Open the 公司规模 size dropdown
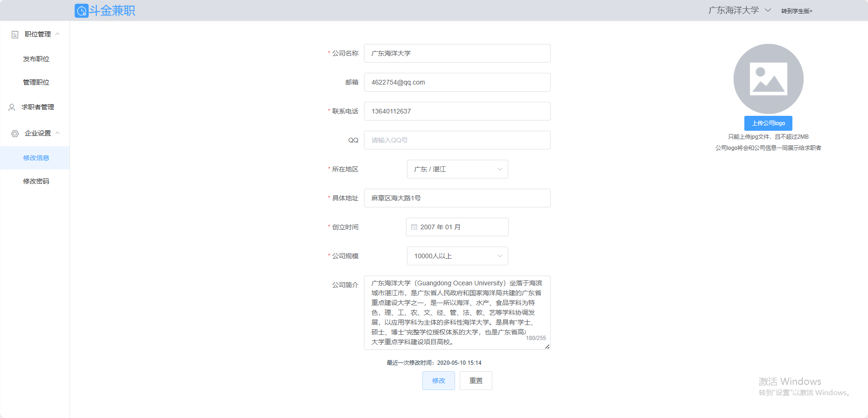The height and width of the screenshot is (418, 868). 457,256
